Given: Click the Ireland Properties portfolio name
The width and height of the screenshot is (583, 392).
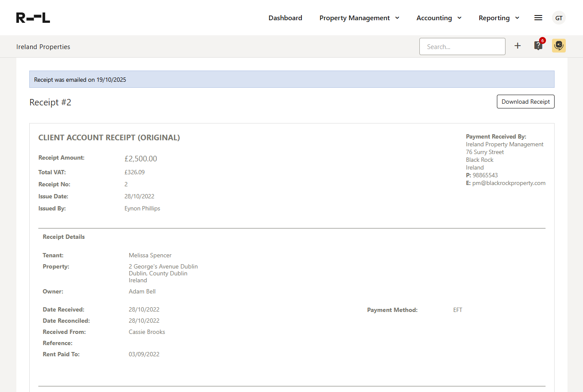Looking at the screenshot, I should [43, 47].
